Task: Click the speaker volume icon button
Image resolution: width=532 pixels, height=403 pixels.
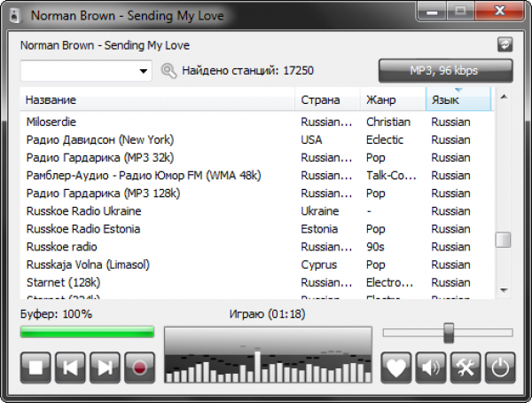Action: click(x=431, y=367)
